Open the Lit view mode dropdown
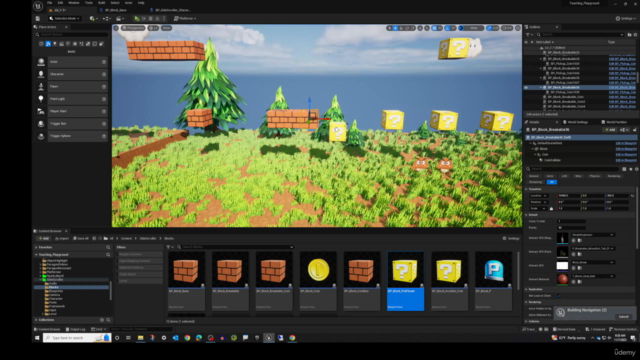Viewport: 640px width, 360px height. pyautogui.click(x=153, y=28)
